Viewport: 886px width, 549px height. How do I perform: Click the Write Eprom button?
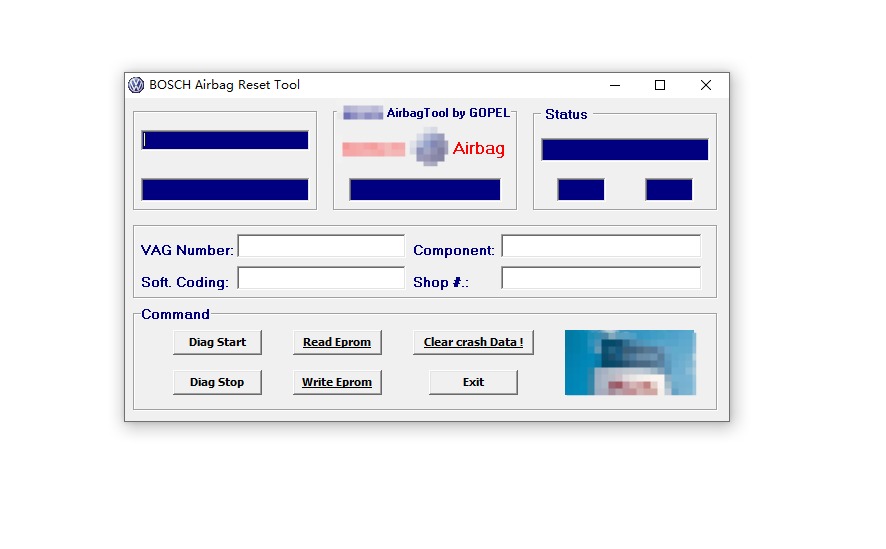click(x=337, y=382)
